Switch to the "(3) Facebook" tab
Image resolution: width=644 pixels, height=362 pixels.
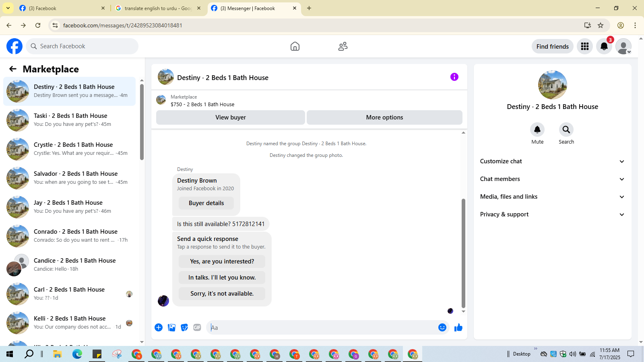coord(62,8)
